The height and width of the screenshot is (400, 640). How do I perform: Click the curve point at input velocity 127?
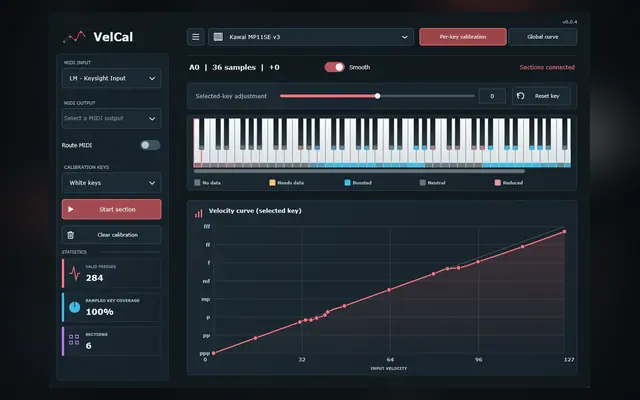coord(564,231)
